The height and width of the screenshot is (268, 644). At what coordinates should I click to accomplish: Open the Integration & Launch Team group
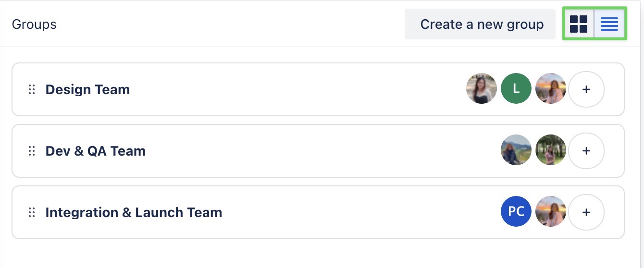click(x=134, y=212)
